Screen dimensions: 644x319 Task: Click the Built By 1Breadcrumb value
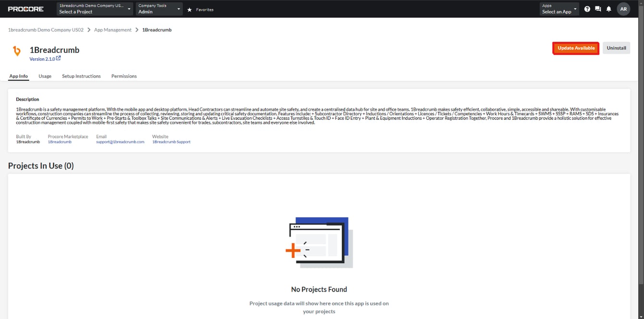coord(28,142)
